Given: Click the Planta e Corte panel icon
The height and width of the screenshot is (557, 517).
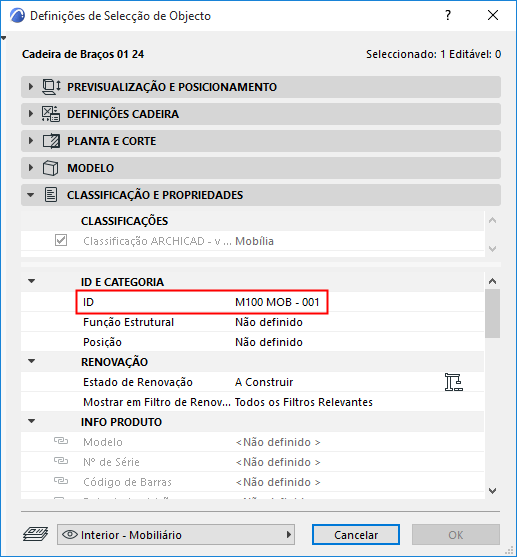Looking at the screenshot, I should click(x=51, y=141).
